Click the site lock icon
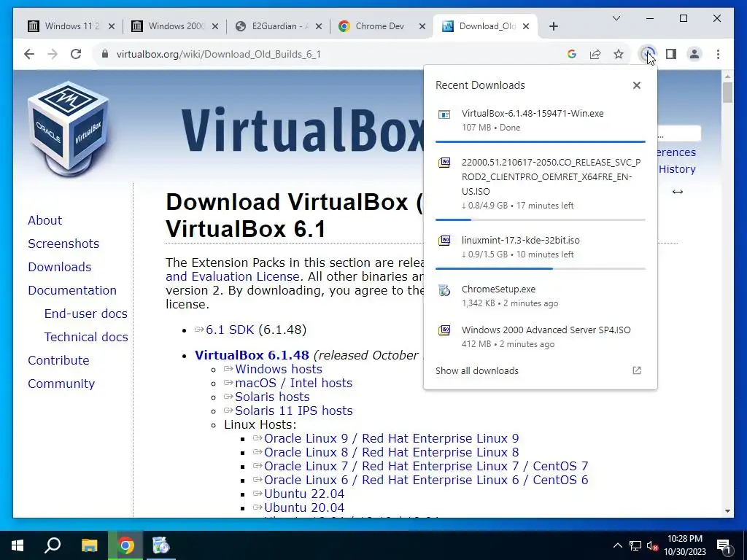Screen dimensions: 747x560 tap(105, 54)
